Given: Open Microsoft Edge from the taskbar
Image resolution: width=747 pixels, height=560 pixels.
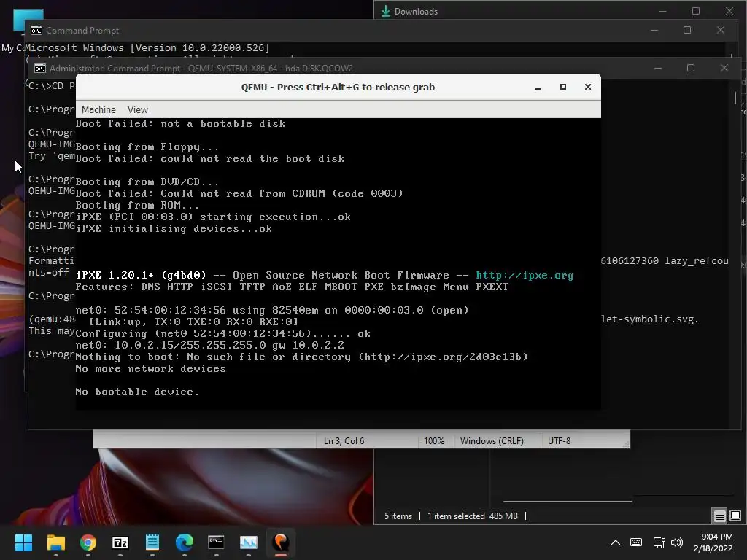Looking at the screenshot, I should (185, 542).
